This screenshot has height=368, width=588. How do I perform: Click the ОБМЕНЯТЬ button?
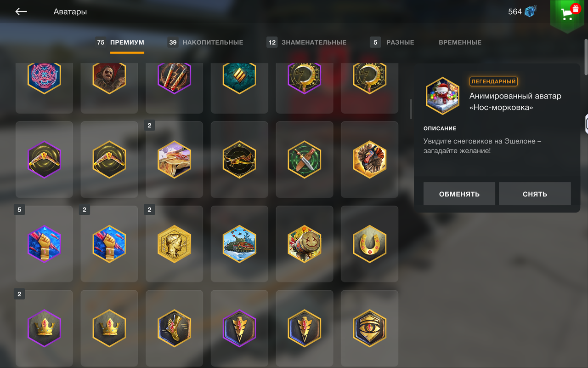(459, 194)
